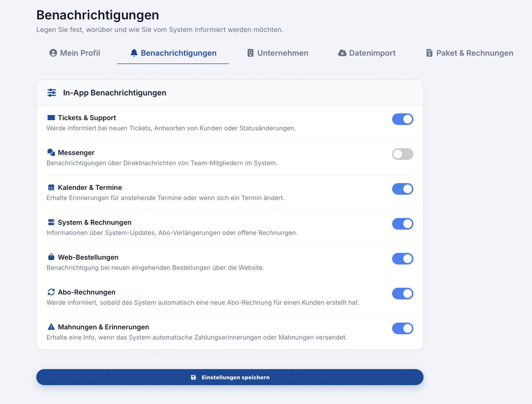Turn off Mahnungen & Erinnerungen toggle
The height and width of the screenshot is (404, 532).
pyautogui.click(x=402, y=328)
